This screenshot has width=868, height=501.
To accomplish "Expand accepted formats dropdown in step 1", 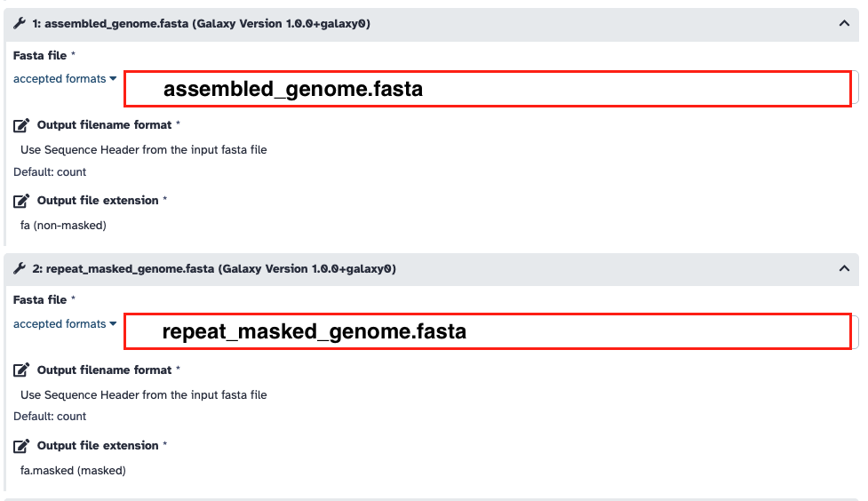I will click(65, 79).
